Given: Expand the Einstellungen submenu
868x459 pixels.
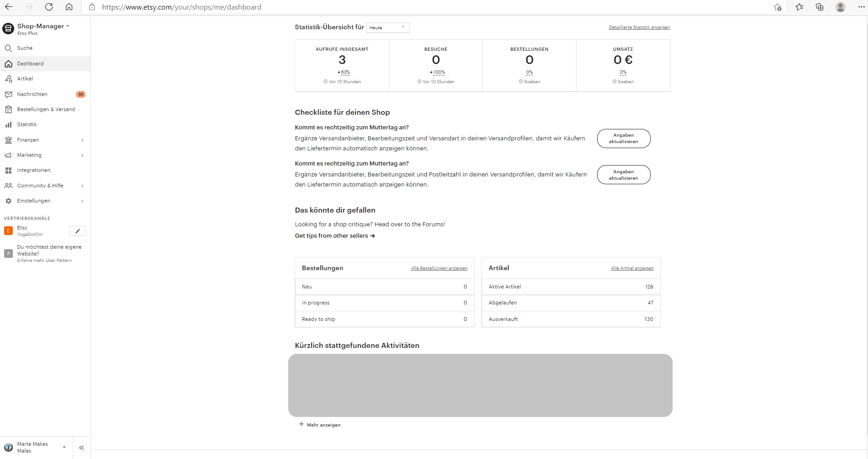Looking at the screenshot, I should point(82,201).
